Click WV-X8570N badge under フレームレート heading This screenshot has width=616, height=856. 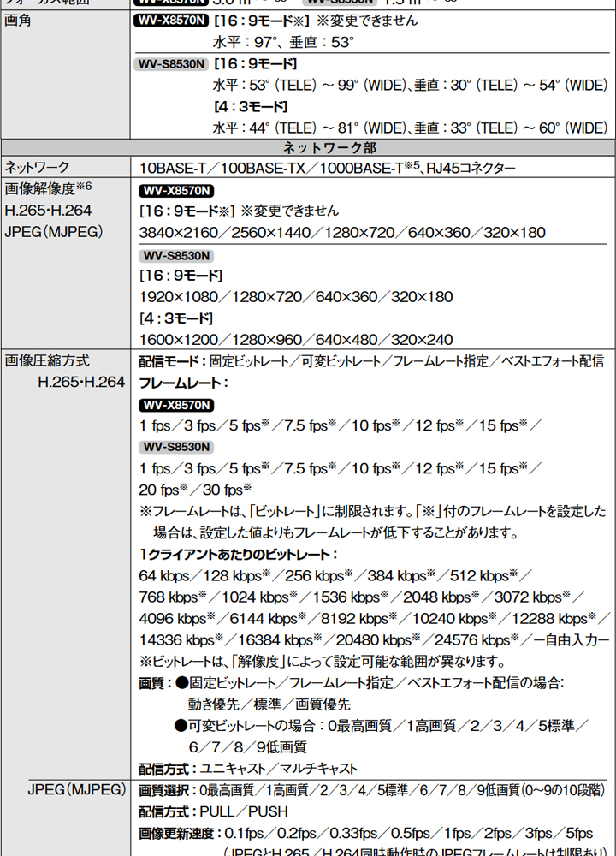(x=177, y=406)
